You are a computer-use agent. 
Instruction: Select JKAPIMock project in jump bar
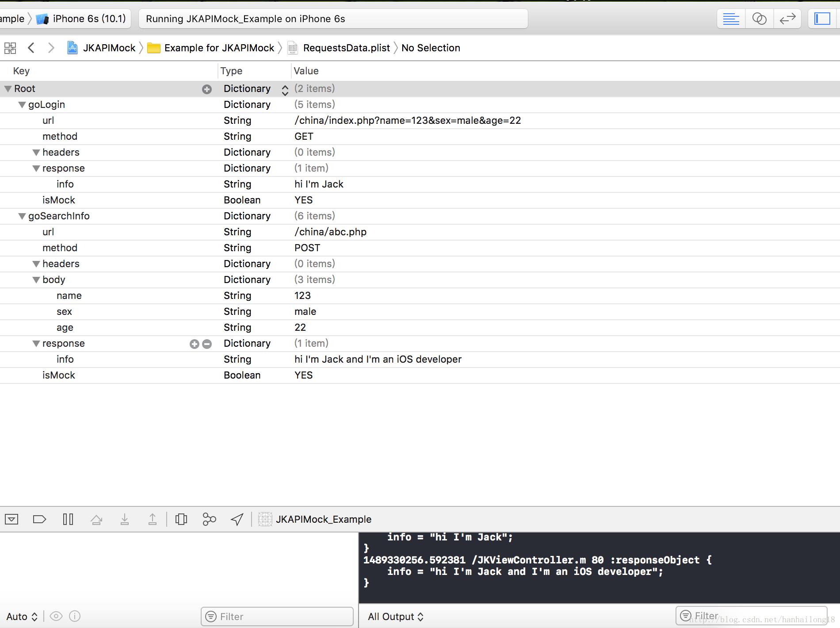tap(101, 48)
